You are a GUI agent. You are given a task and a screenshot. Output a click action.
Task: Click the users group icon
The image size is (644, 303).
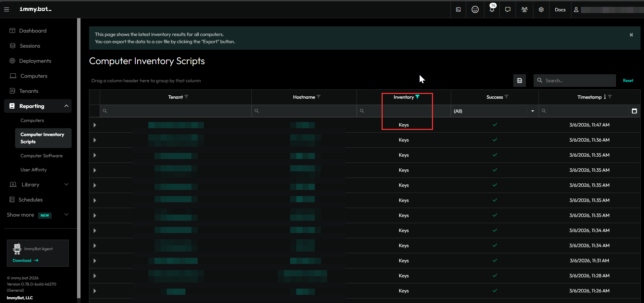524,10
